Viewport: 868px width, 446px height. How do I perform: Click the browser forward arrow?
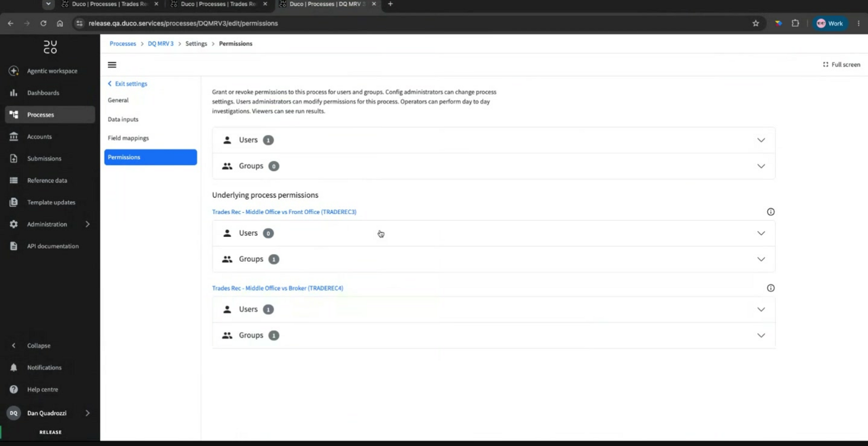pyautogui.click(x=27, y=23)
